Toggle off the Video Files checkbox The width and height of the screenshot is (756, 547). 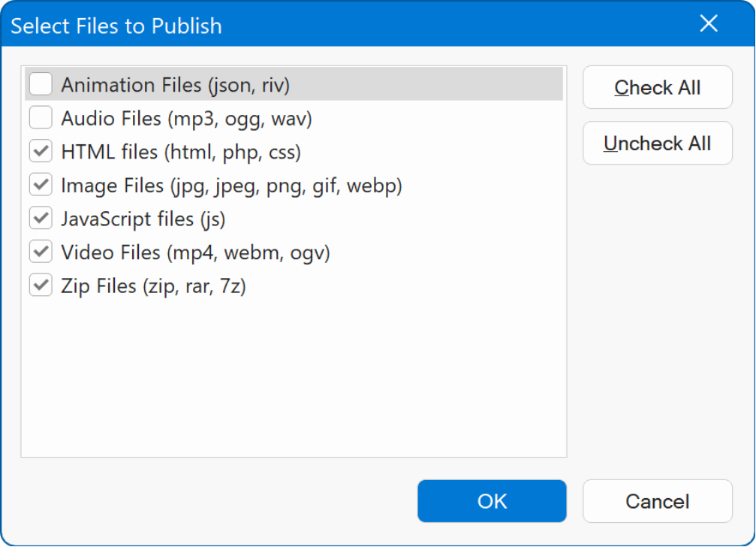point(41,252)
